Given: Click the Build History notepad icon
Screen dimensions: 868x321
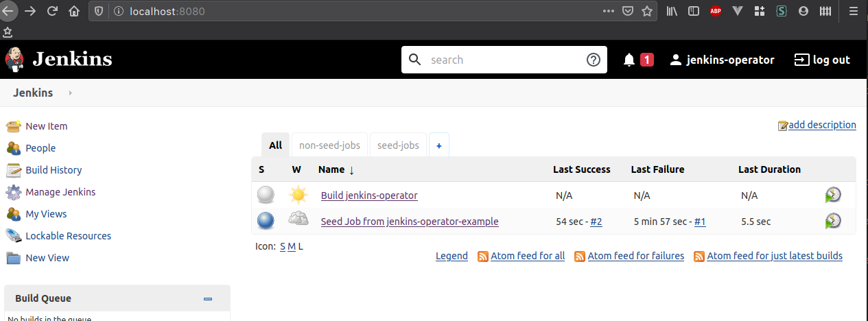Looking at the screenshot, I should [14, 170].
